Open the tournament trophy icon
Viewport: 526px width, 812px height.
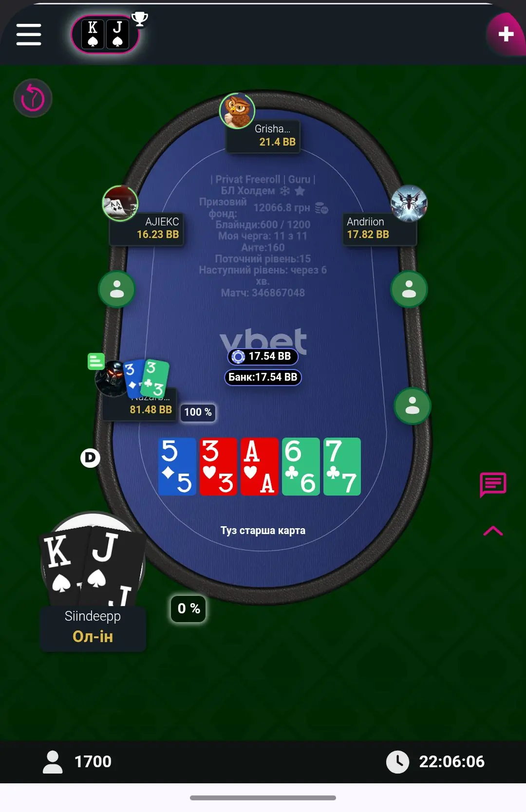coord(140,19)
